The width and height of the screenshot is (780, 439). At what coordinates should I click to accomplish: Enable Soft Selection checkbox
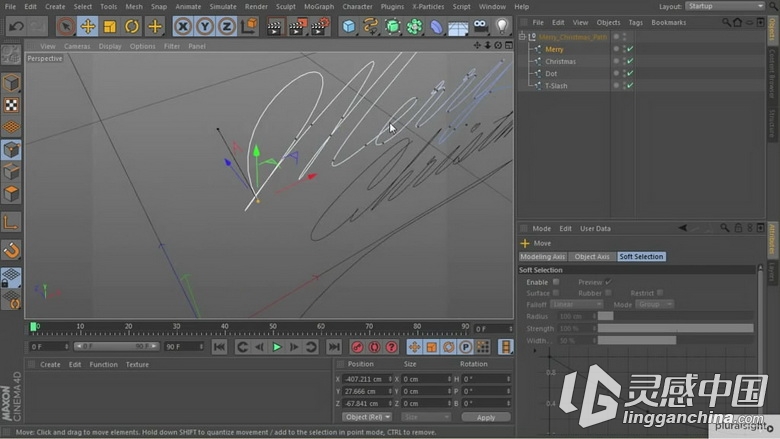click(x=556, y=282)
